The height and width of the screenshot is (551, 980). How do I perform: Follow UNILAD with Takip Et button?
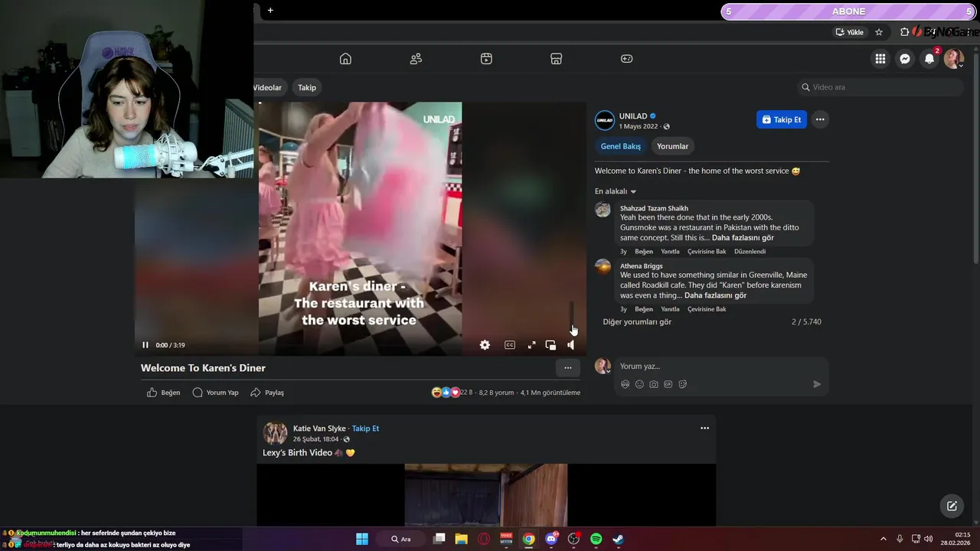pyautogui.click(x=782, y=119)
